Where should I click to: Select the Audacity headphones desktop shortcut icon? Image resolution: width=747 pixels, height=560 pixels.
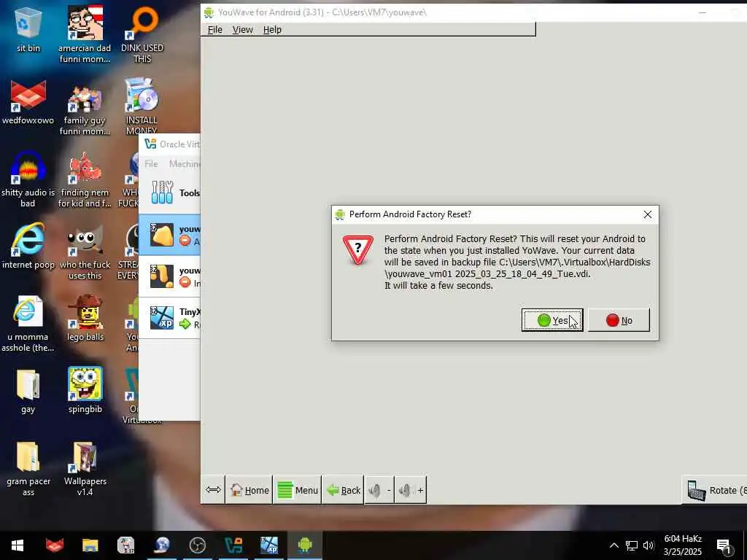tap(28, 179)
